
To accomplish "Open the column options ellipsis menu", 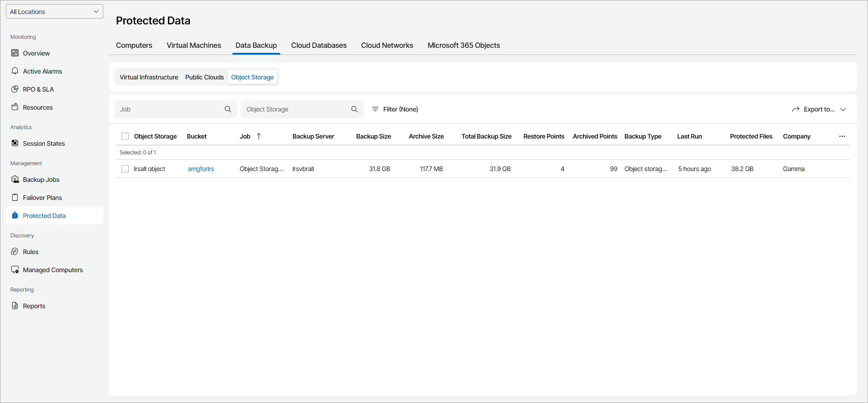I will coord(842,136).
